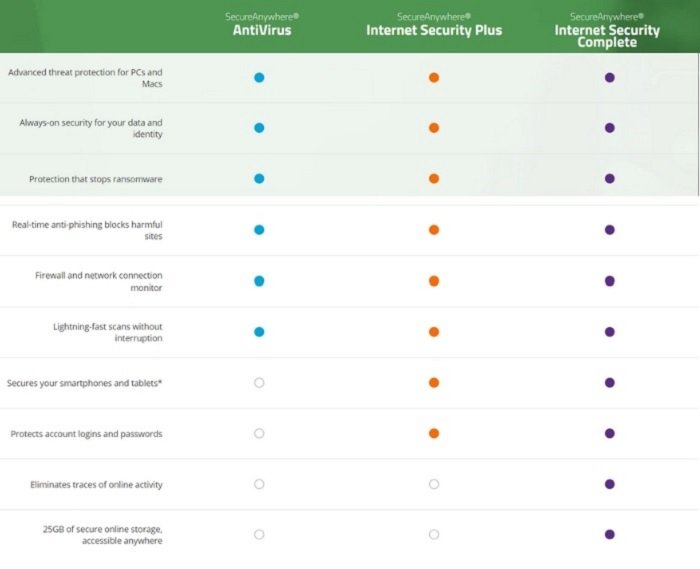Click purple dot for Advanced threat protection
The image size is (700, 569).
tap(610, 78)
